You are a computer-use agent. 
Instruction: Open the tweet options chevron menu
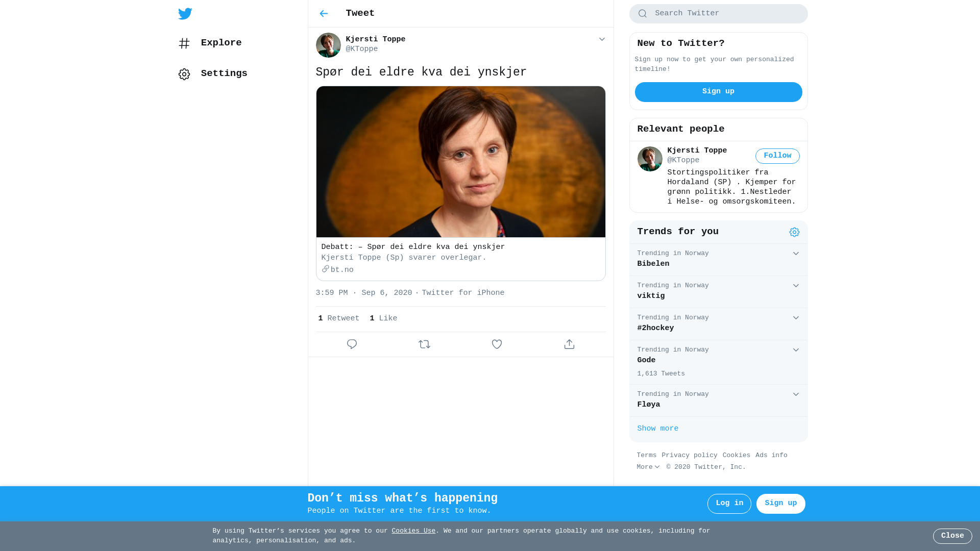coord(602,39)
